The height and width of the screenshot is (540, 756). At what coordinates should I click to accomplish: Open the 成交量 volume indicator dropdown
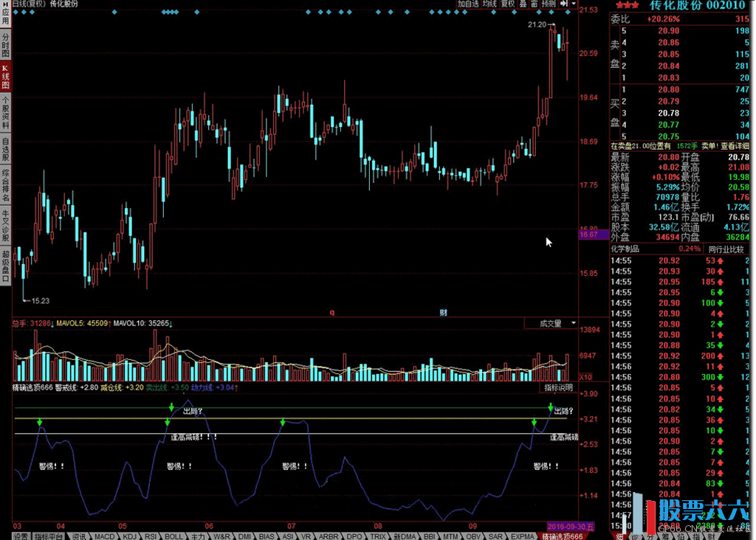point(551,323)
